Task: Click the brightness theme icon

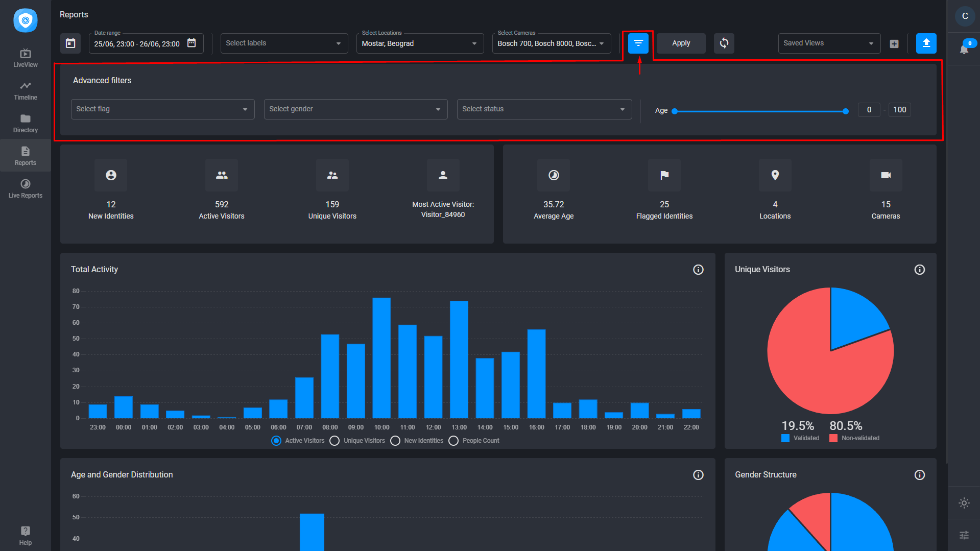Action: [964, 503]
